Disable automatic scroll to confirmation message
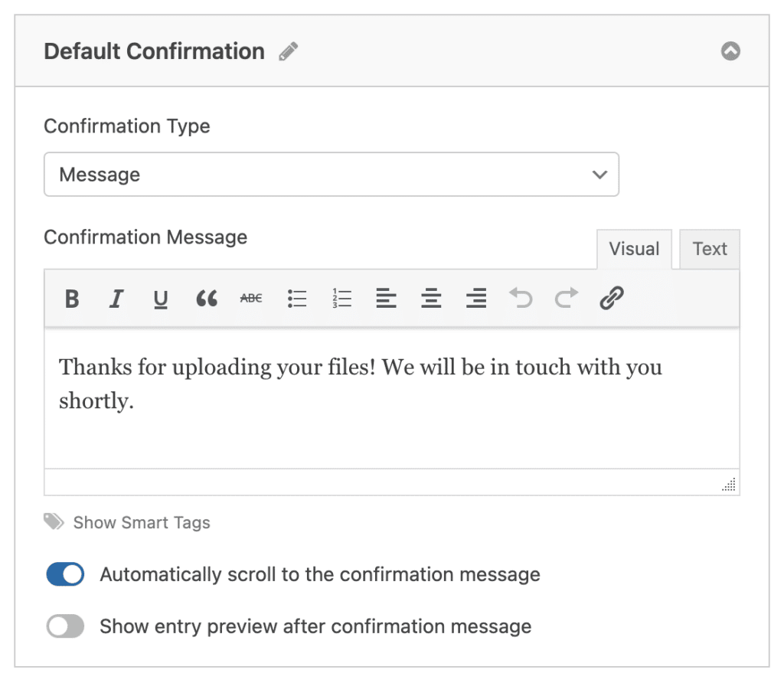The image size is (784, 683). [64, 574]
